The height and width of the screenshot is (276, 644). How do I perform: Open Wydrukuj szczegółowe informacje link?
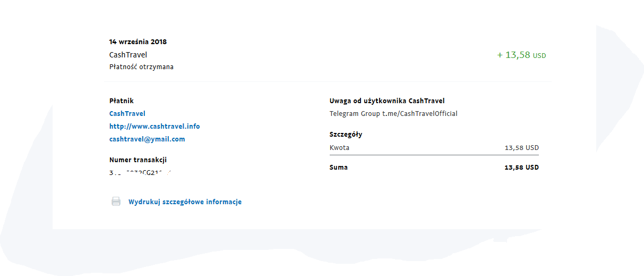coord(185,202)
